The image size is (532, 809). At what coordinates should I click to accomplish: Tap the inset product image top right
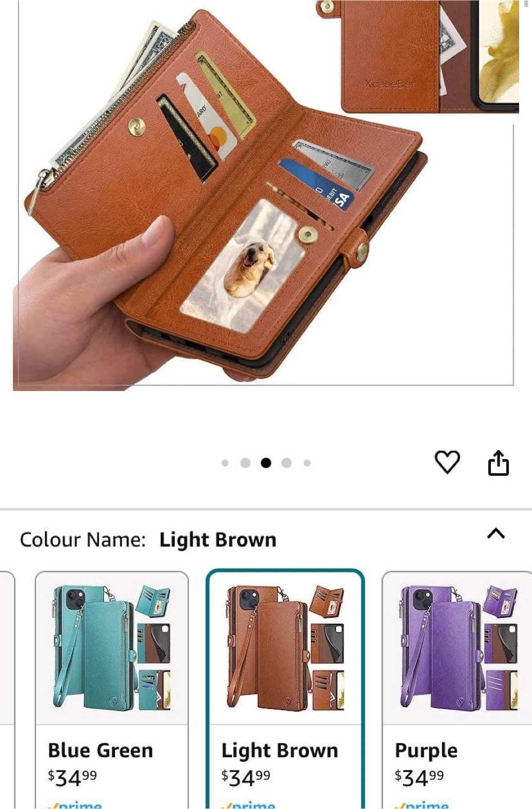coord(430,56)
